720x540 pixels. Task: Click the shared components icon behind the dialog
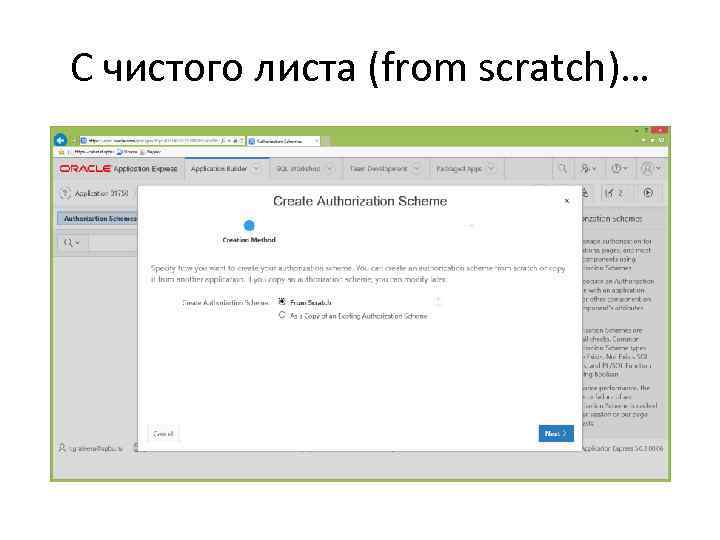click(x=586, y=193)
